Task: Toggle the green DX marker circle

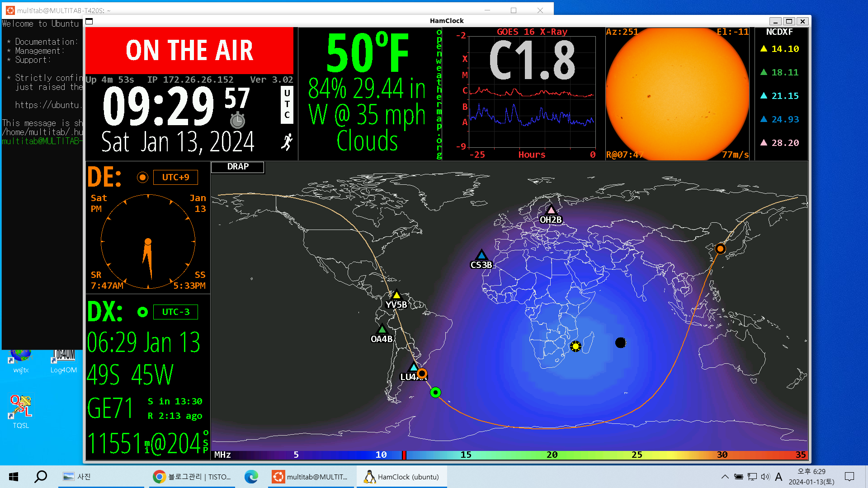Action: 142,312
